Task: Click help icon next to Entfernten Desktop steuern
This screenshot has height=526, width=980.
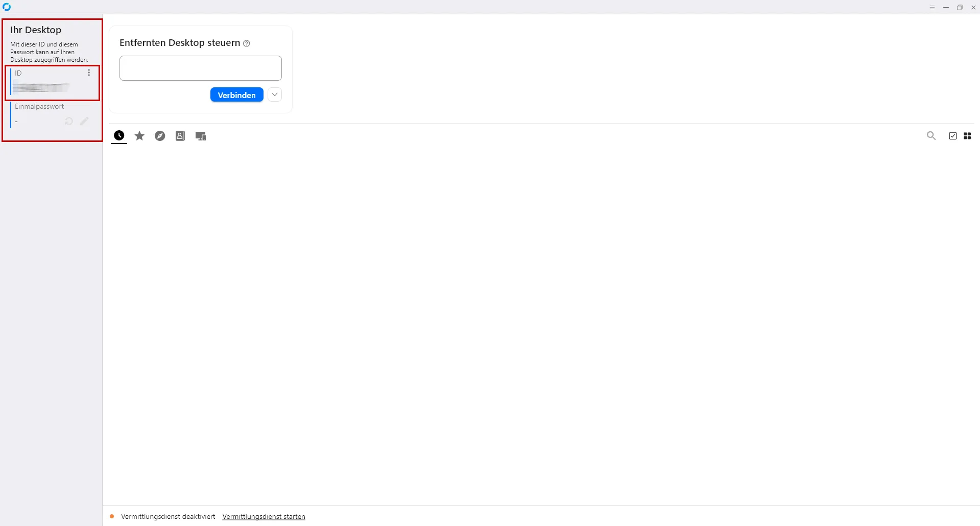Action: [247, 43]
